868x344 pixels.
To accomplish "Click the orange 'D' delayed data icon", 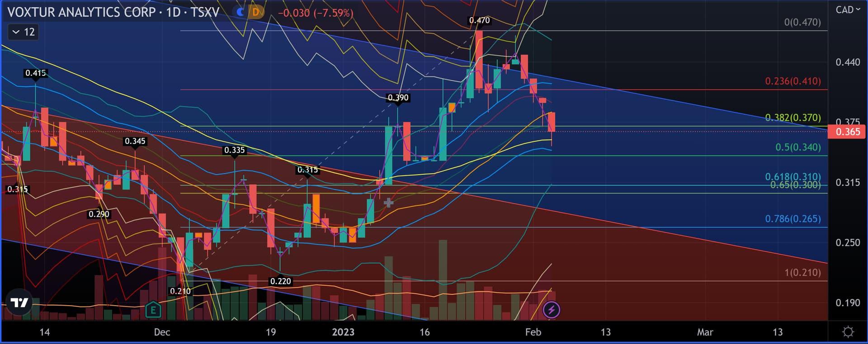I will (256, 12).
